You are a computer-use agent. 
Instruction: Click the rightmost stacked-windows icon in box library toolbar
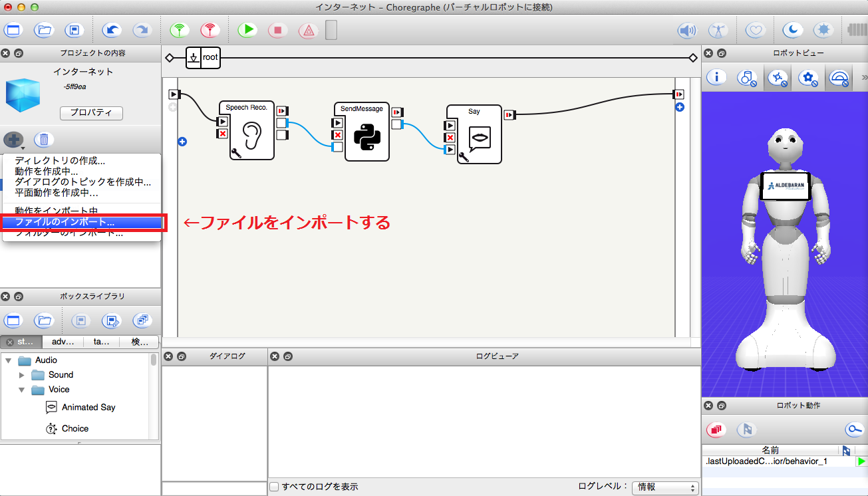[x=142, y=320]
